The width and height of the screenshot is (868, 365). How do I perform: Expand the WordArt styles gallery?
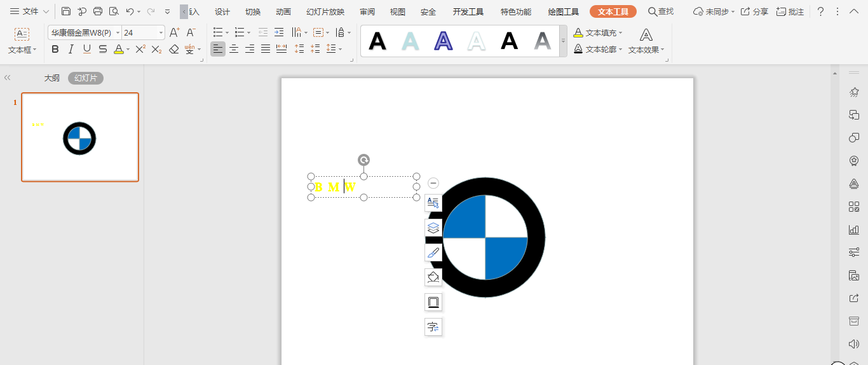point(562,41)
